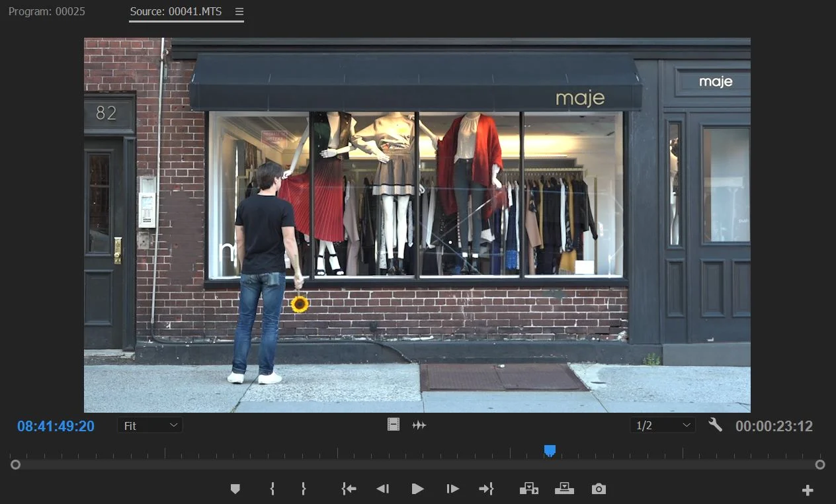
Task: Select the Source: 00041.MTS tab
Action: tap(176, 12)
